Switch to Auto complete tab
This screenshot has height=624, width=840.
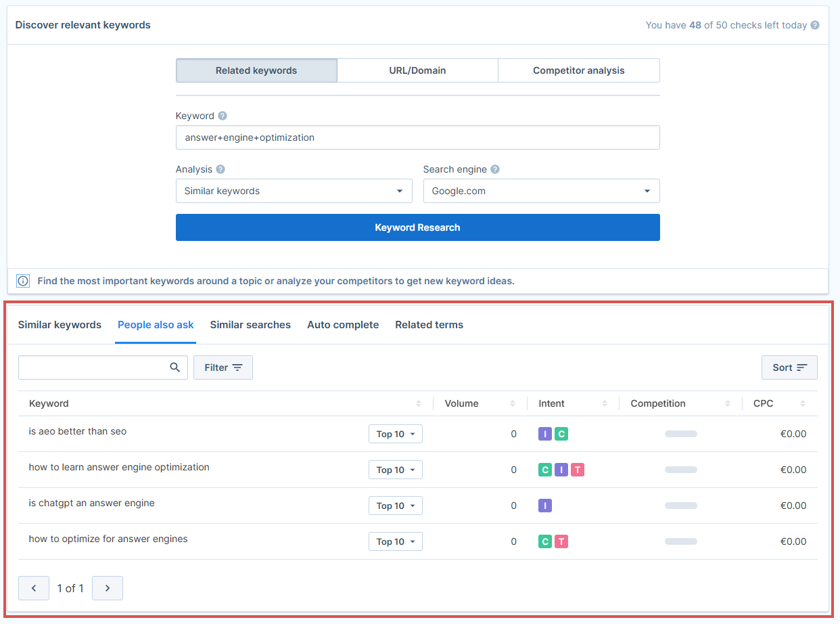[343, 325]
